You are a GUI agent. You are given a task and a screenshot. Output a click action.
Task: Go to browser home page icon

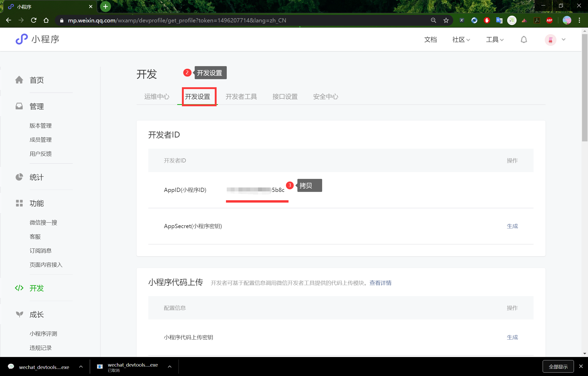(46, 20)
